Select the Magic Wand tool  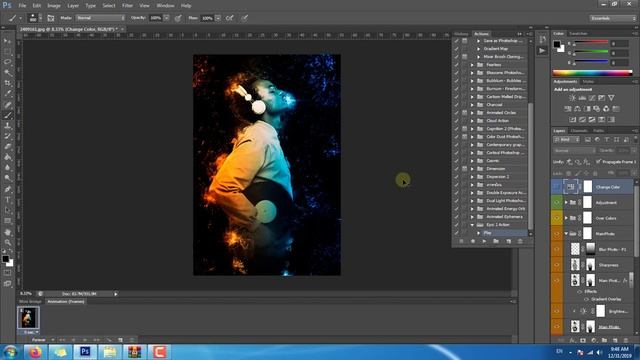click(x=7, y=73)
